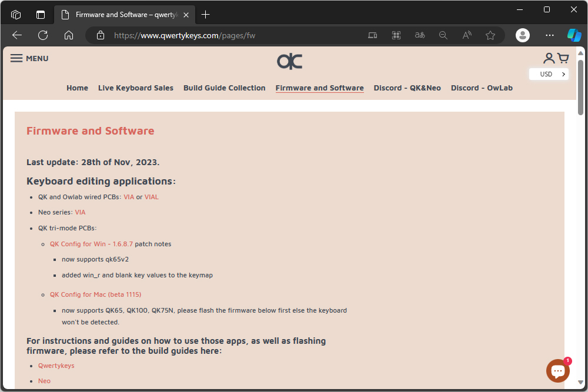This screenshot has width=588, height=392.
Task: Click the scrollbar up arrow
Action: [580, 53]
